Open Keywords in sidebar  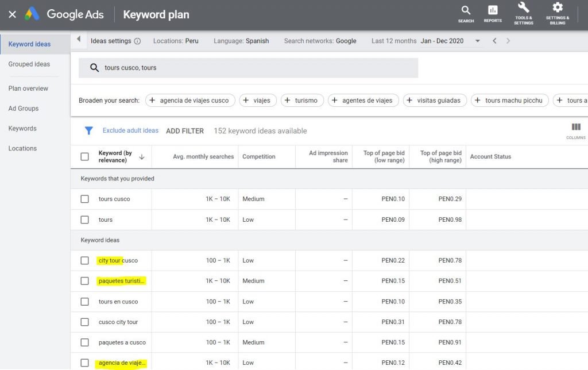22,128
